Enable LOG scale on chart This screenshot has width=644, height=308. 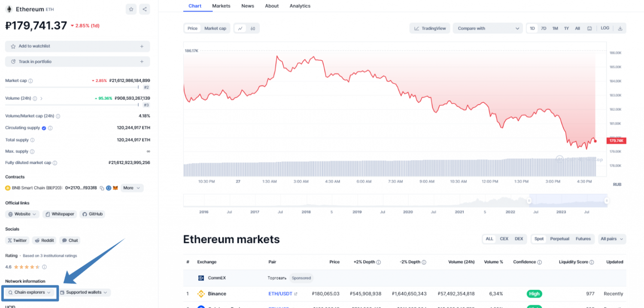(x=605, y=28)
